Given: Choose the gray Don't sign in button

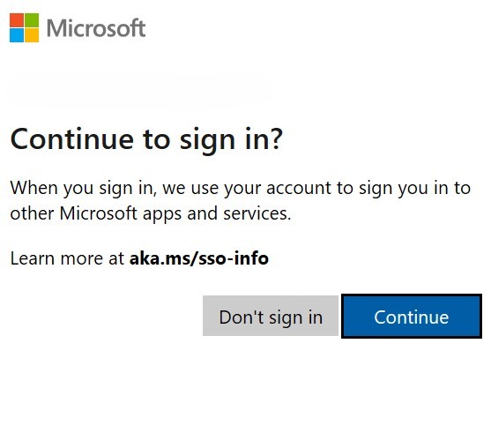Looking at the screenshot, I should click(x=271, y=316).
